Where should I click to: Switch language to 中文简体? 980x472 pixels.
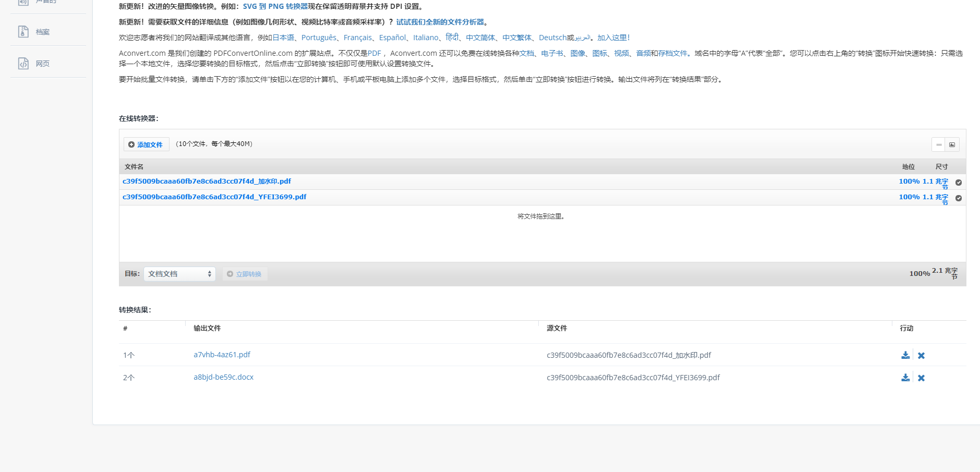tap(480, 38)
